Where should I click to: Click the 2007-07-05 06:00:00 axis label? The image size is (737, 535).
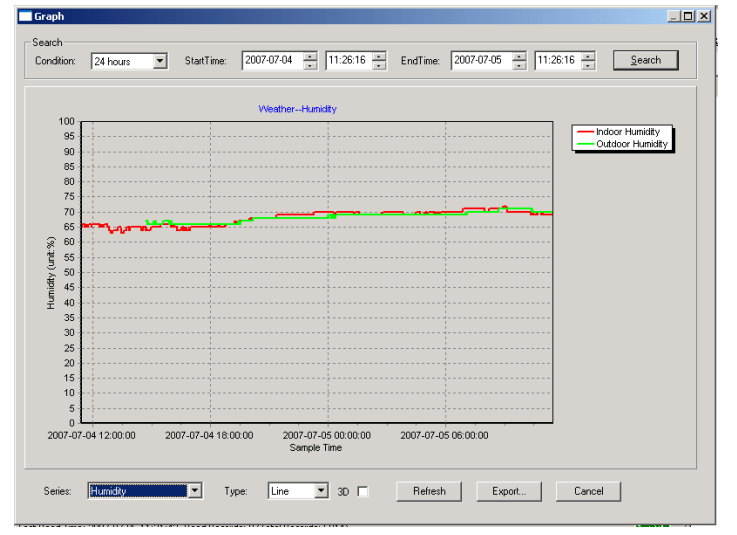(444, 435)
